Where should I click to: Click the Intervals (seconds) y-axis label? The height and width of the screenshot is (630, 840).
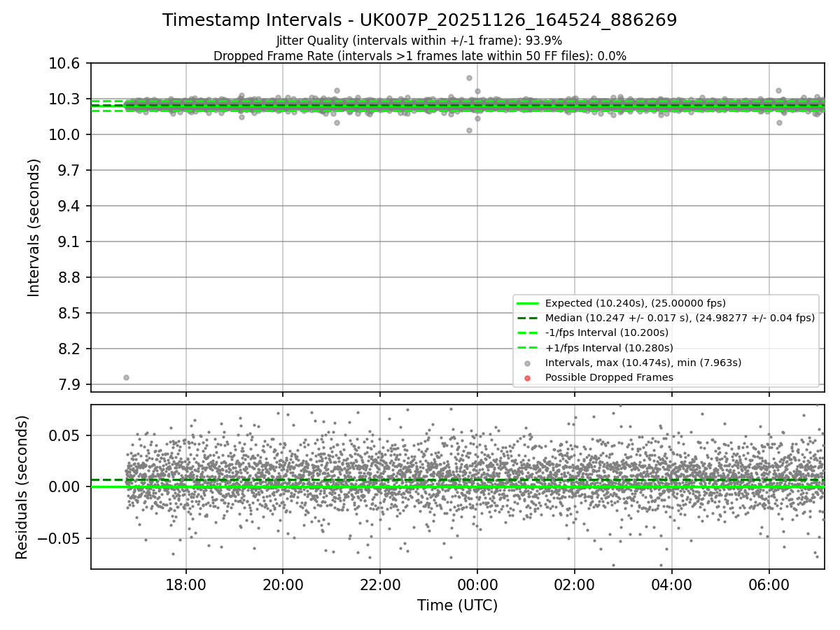(x=34, y=227)
